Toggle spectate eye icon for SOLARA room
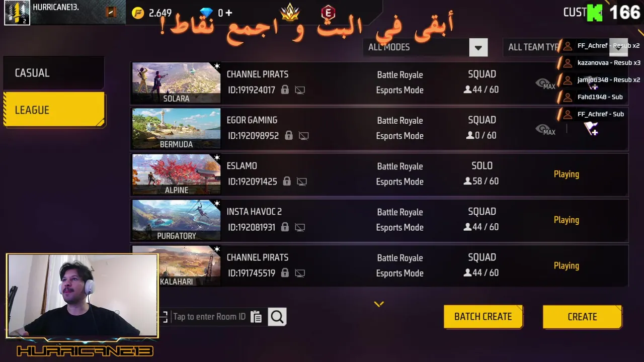This screenshot has height=362, width=644. pos(545,83)
